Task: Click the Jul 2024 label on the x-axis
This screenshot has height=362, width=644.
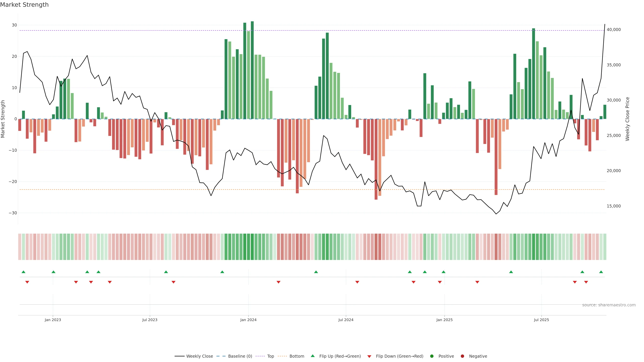Action: (346, 320)
